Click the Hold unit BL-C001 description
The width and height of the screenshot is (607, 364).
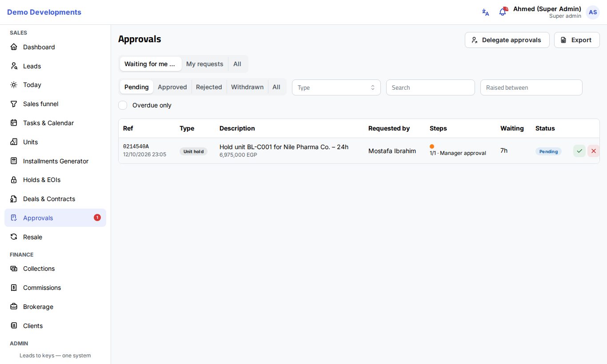pos(284,147)
